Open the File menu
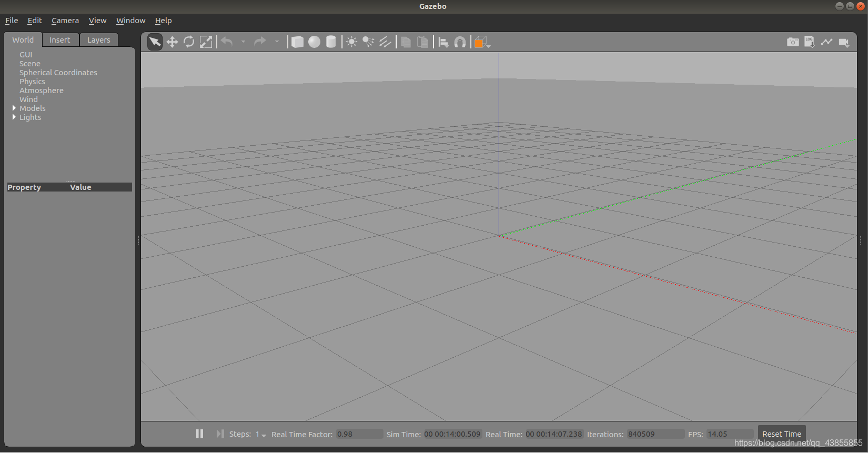The height and width of the screenshot is (453, 868). (x=12, y=21)
